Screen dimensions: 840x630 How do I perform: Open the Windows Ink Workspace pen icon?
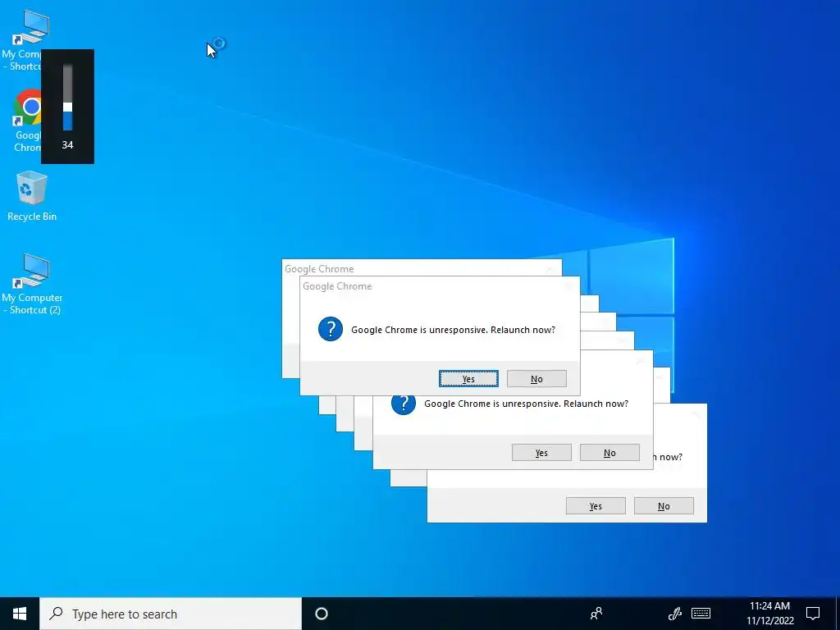[x=675, y=614]
